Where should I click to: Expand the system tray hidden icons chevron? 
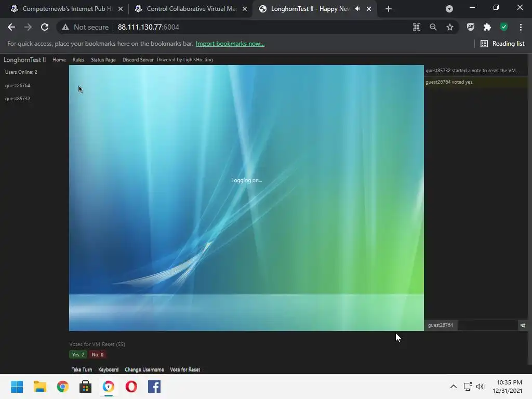[x=453, y=387]
